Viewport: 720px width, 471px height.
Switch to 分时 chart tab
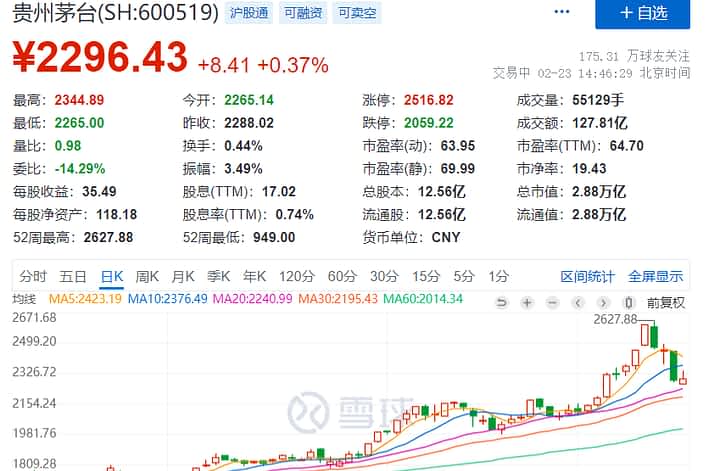33,276
